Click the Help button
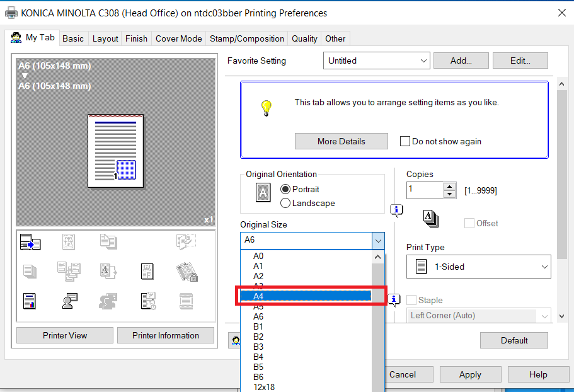The width and height of the screenshot is (574, 392). click(x=538, y=374)
